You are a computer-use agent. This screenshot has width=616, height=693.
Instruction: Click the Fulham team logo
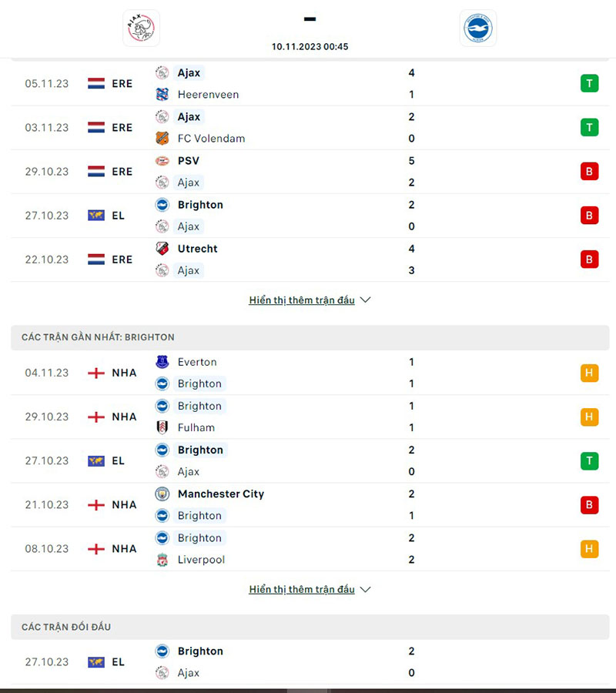click(162, 427)
